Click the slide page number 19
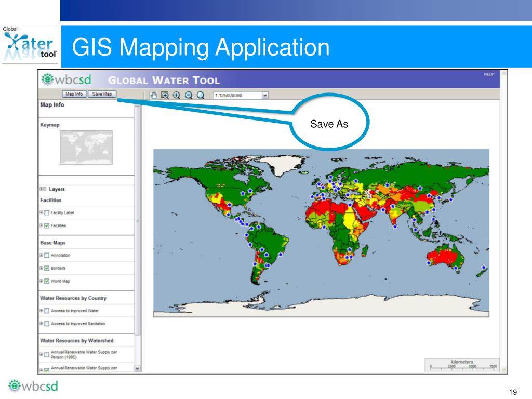 click(513, 392)
